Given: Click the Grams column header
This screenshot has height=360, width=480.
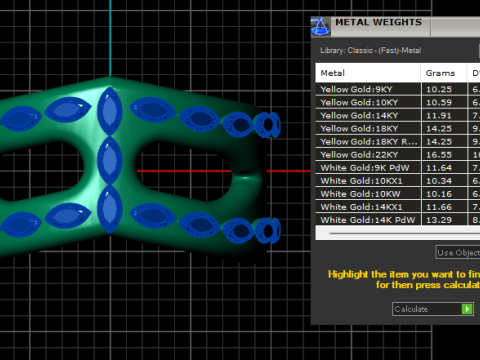Looking at the screenshot, I should (x=444, y=73).
